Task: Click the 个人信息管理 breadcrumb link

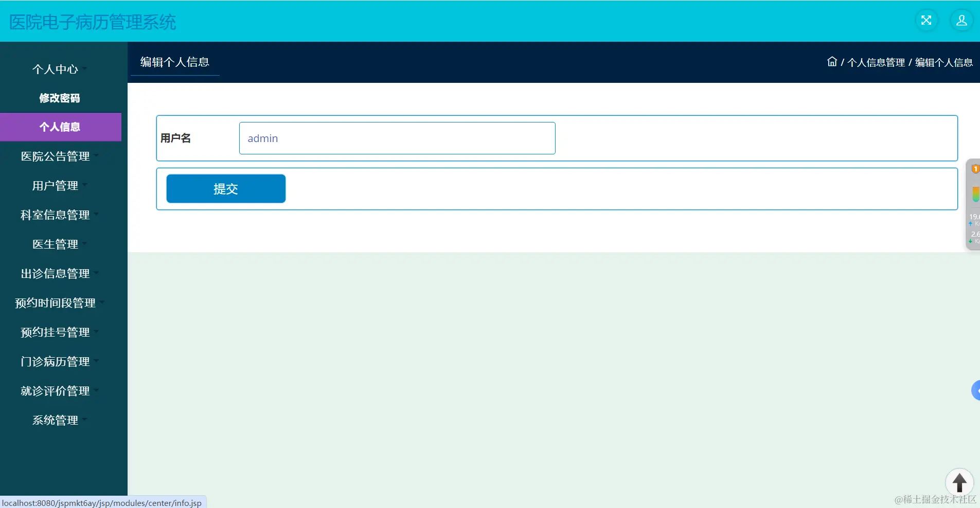Action: pyautogui.click(x=876, y=62)
